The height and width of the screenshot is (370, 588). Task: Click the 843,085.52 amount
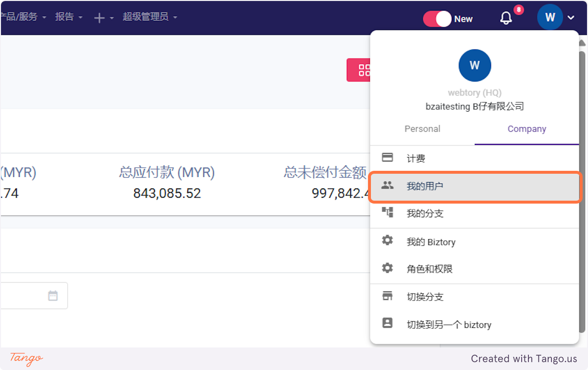[167, 193]
